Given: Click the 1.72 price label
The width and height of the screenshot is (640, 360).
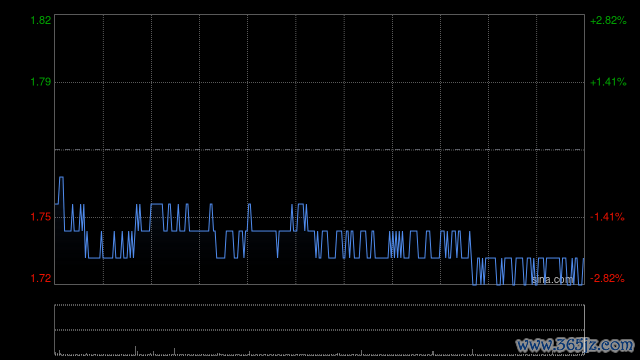Looking at the screenshot, I should (41, 278).
